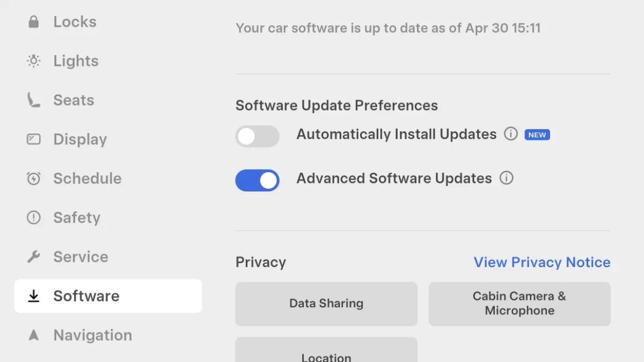644x362 pixels.
Task: Click the Navigation arrow icon
Action: pyautogui.click(x=34, y=335)
